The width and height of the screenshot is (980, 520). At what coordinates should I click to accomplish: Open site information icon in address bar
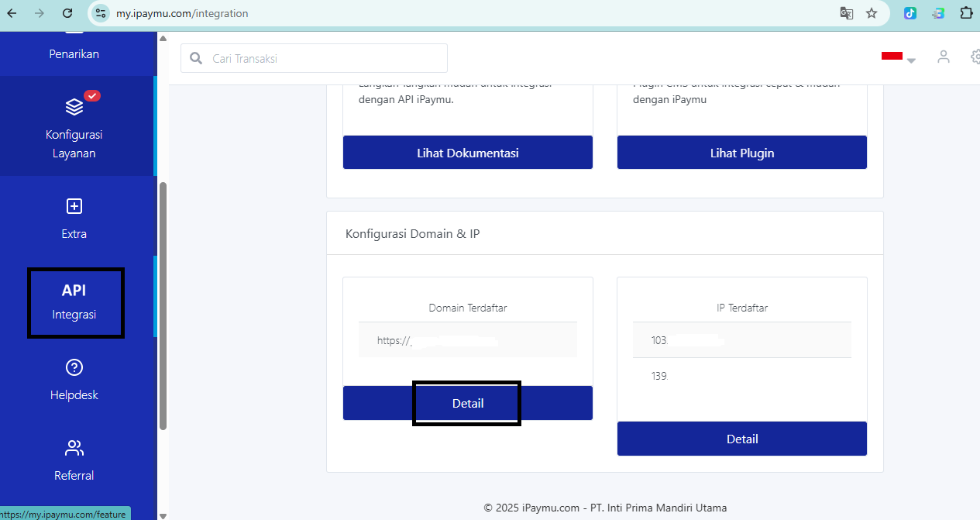(x=100, y=13)
